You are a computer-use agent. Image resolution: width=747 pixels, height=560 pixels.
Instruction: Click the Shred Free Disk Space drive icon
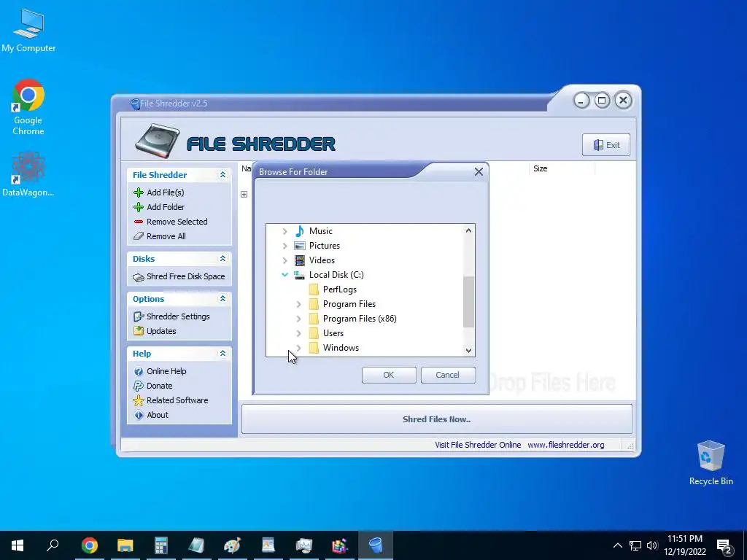click(139, 277)
